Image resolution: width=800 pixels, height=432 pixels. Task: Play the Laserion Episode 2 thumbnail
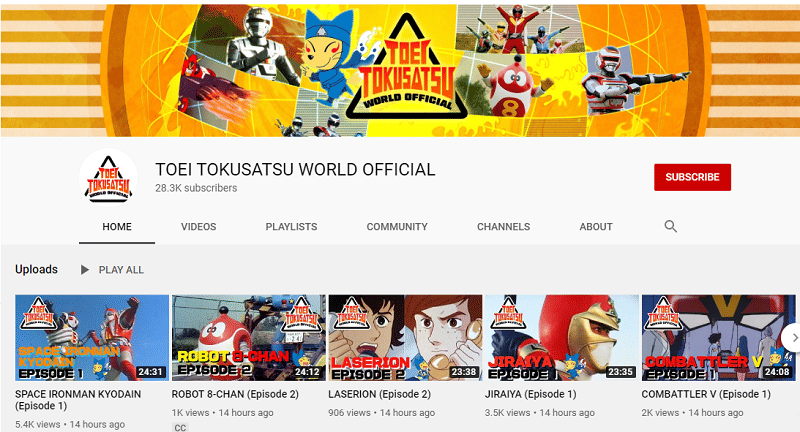[x=405, y=338]
